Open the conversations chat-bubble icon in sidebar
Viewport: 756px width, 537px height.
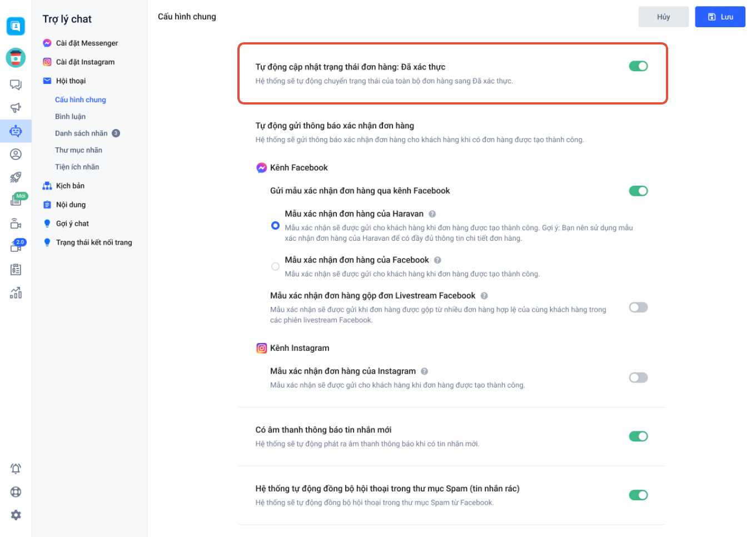[16, 85]
